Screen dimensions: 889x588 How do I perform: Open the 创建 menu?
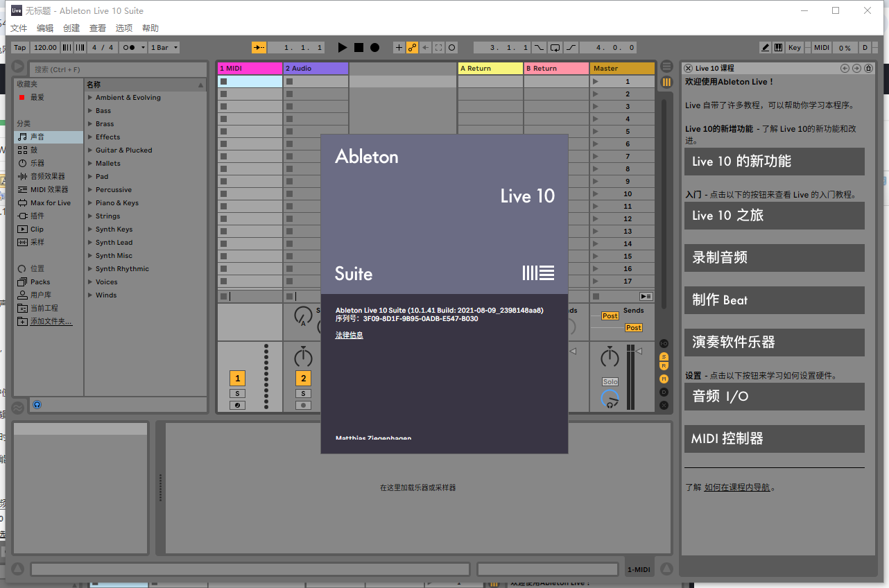[71, 28]
